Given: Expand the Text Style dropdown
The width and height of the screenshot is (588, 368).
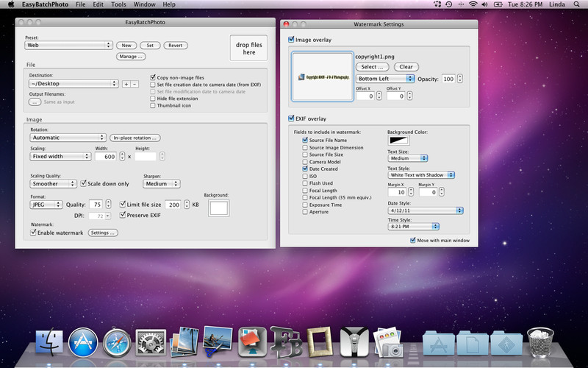Looking at the screenshot, I should click(421, 174).
